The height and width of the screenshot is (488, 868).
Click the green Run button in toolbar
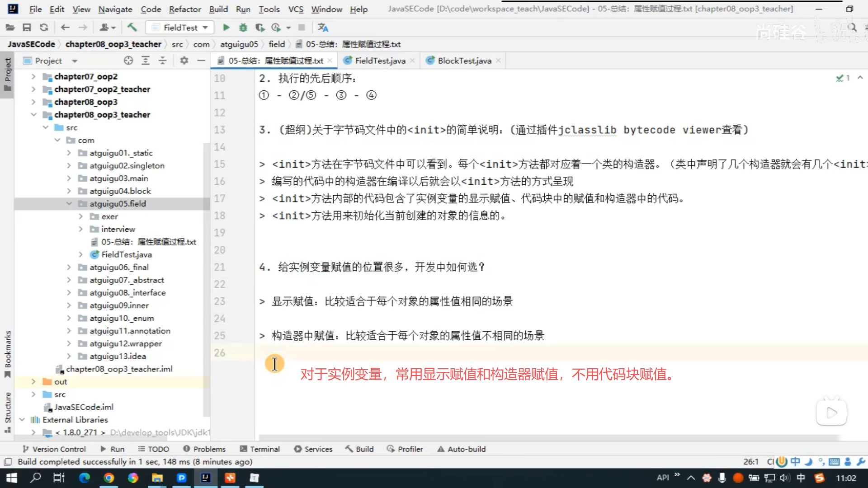click(226, 28)
